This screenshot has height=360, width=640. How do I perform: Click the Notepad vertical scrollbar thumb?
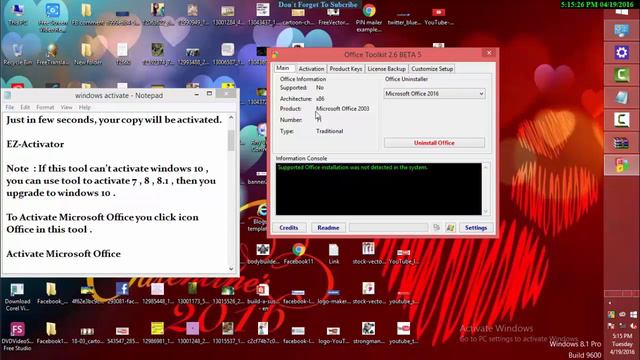231,140
